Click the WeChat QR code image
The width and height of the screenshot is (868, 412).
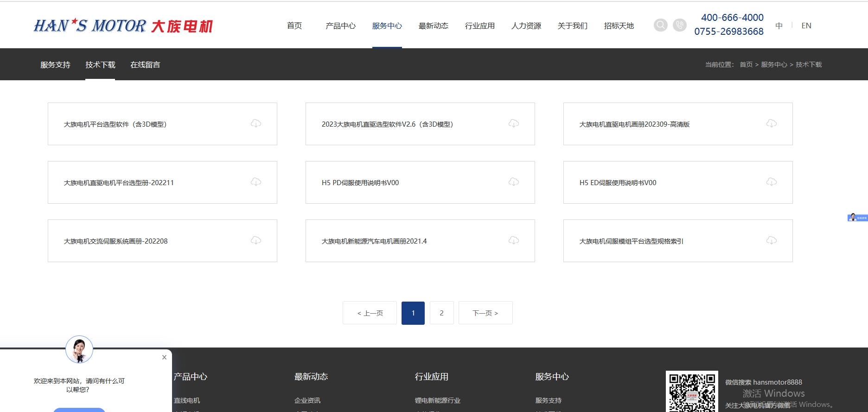point(692,392)
